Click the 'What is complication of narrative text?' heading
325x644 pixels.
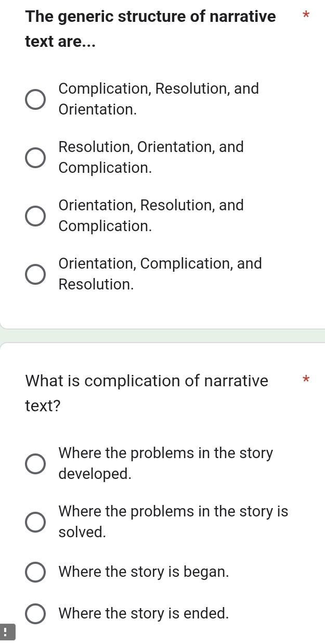click(x=147, y=394)
